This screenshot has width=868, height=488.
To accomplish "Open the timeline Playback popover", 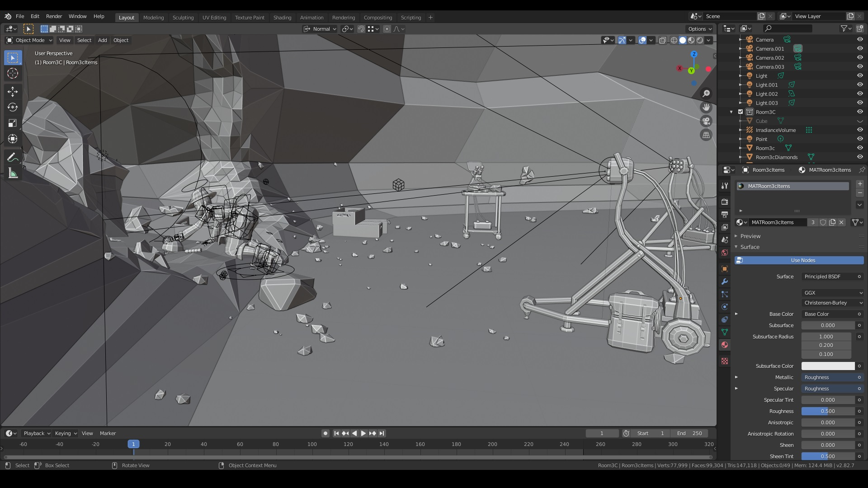I will click(x=37, y=434).
